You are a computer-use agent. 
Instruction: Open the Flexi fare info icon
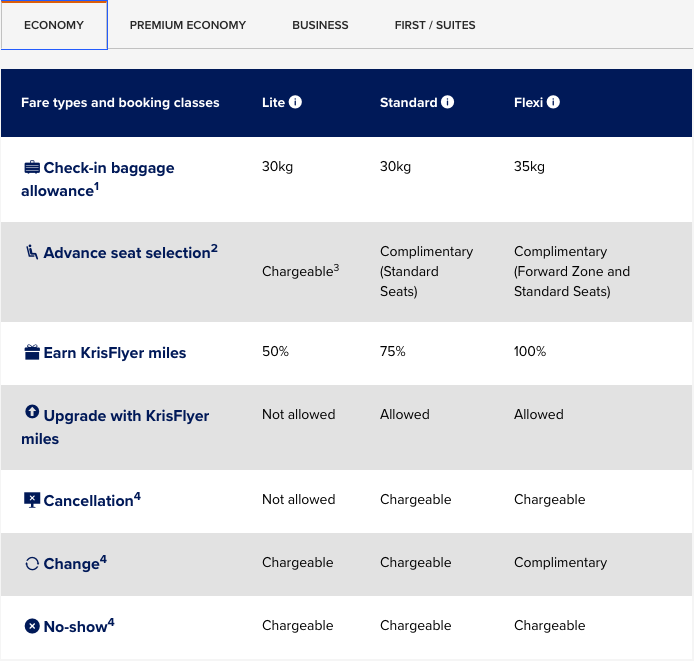click(553, 102)
